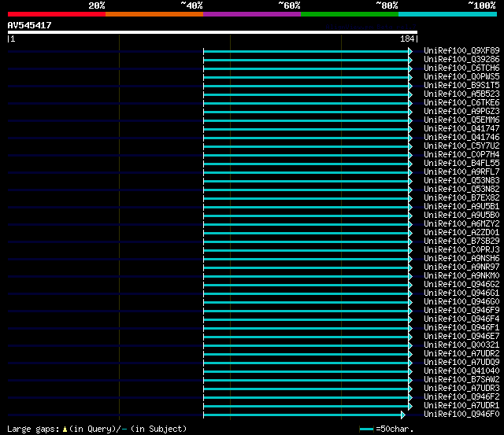Click the UniRef100_A7UDR3 label
The height and width of the screenshot is (435, 504).
[x=461, y=389]
